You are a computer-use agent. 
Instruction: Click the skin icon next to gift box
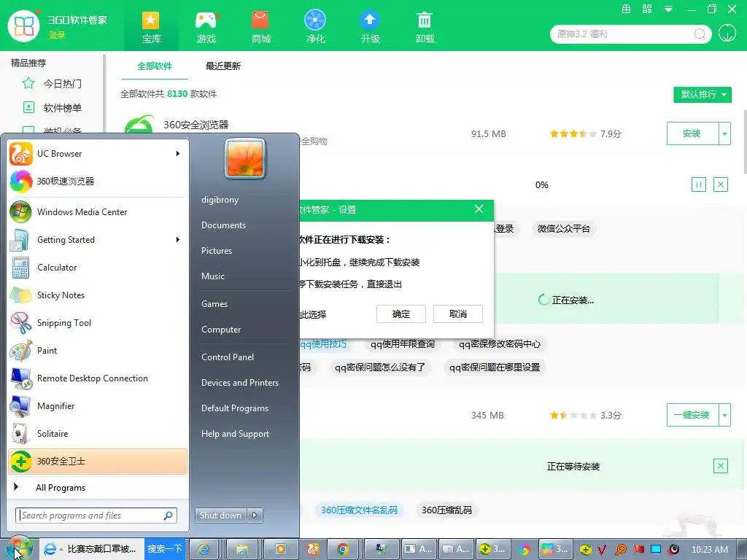(647, 9)
